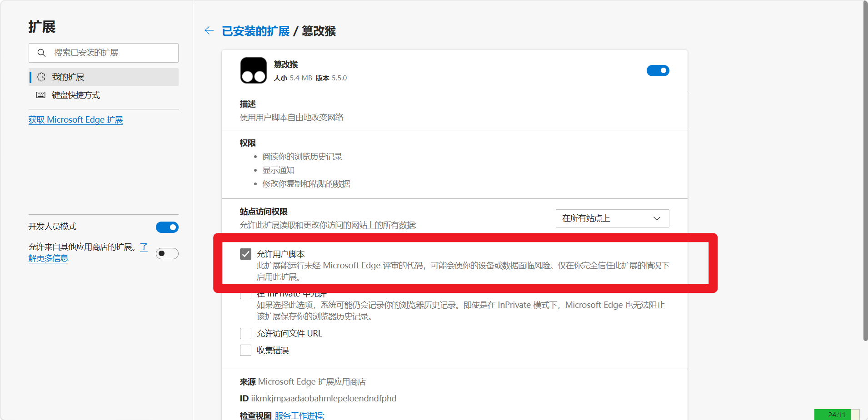Open 获取 Microsoft Edge 扩展 link

[75, 120]
